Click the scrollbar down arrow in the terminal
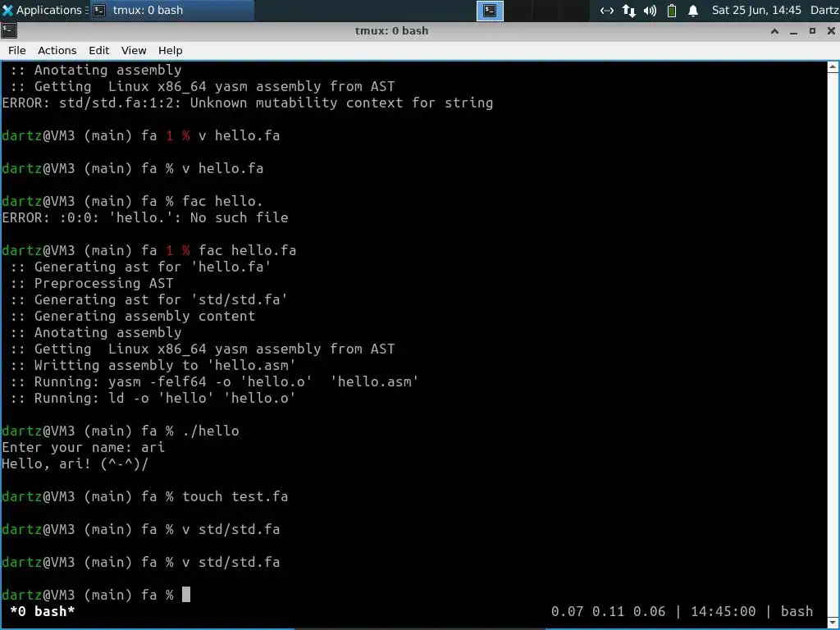The image size is (840, 630). [x=833, y=623]
